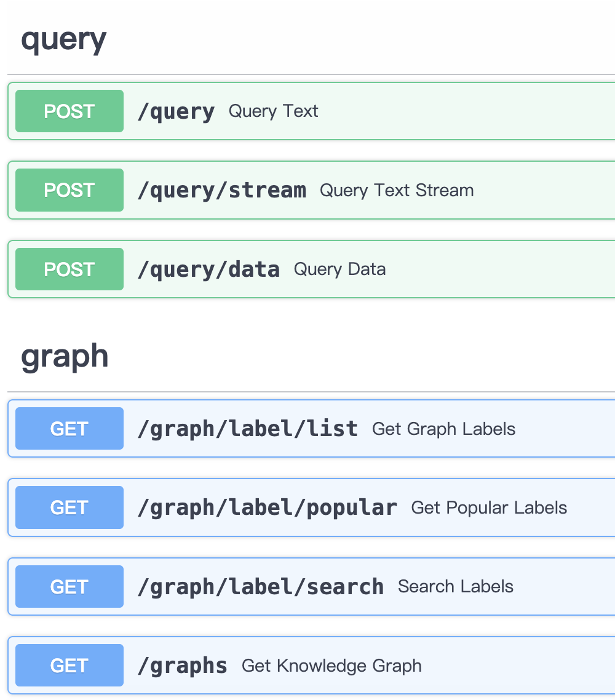Click the POST badge for /query
The width and height of the screenshot is (615, 700).
pyautogui.click(x=69, y=111)
